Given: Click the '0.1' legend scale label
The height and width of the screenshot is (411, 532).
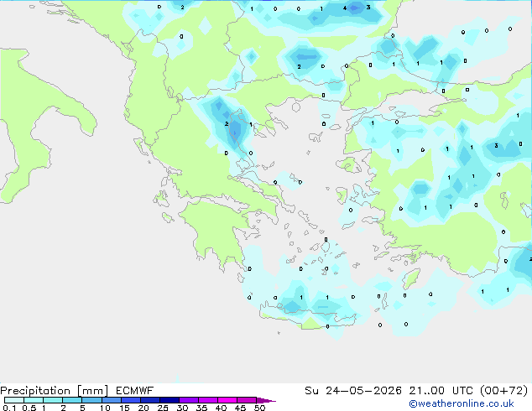Looking at the screenshot, I should (x=9, y=408).
